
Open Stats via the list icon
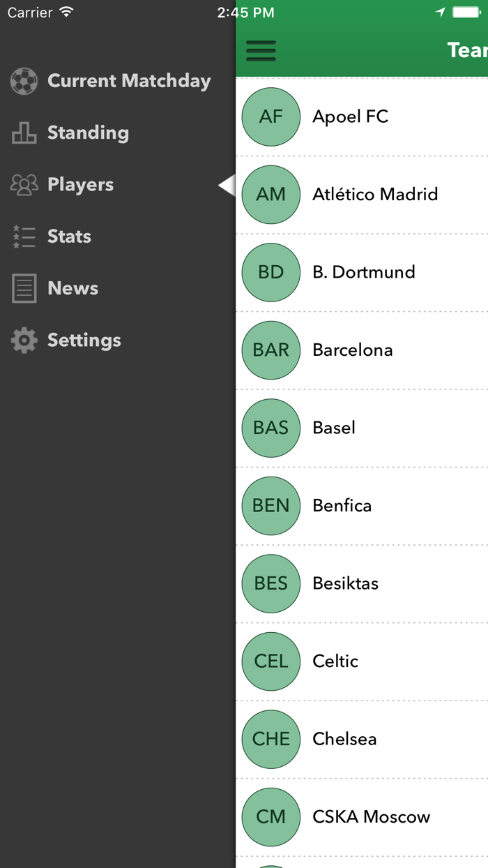24,237
